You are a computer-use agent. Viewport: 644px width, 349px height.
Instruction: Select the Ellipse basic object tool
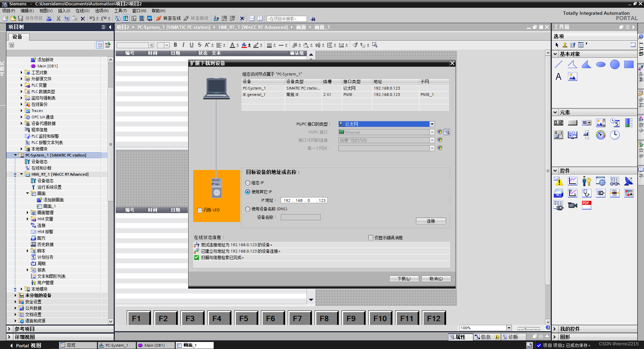600,64
